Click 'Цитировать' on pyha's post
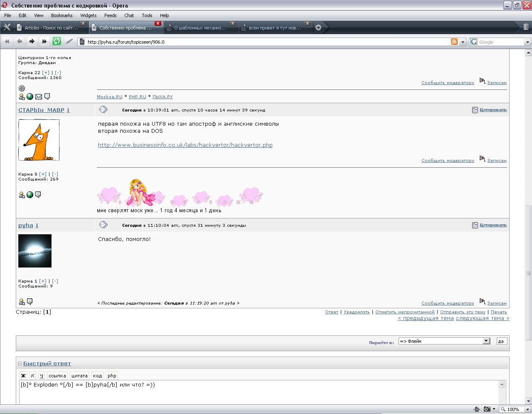The width and height of the screenshot is (532, 414). click(493, 225)
